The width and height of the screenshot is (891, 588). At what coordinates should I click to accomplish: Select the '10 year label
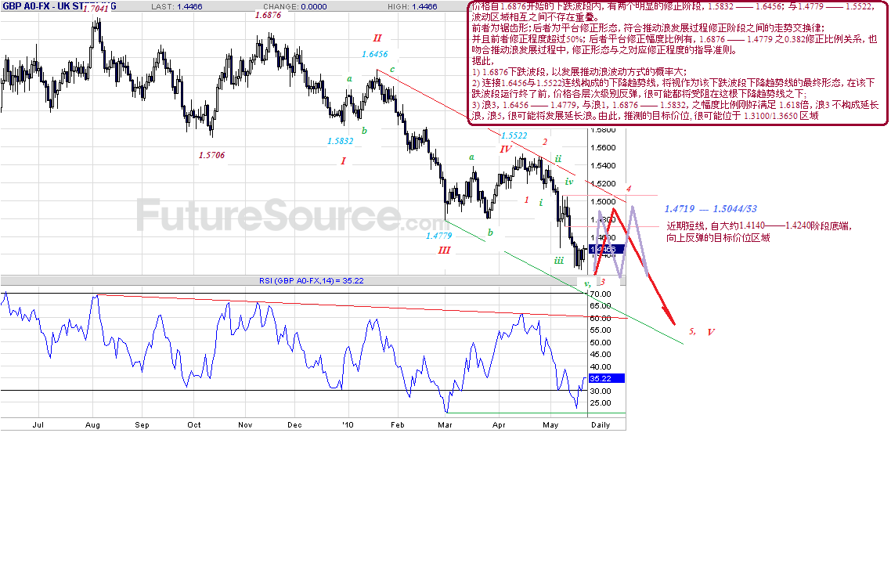(x=348, y=425)
